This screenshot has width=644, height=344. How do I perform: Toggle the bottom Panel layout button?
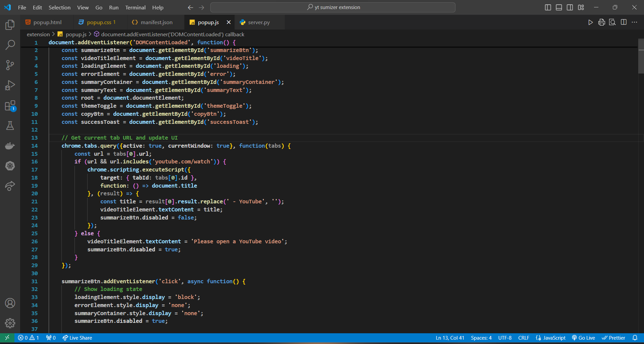[559, 7]
